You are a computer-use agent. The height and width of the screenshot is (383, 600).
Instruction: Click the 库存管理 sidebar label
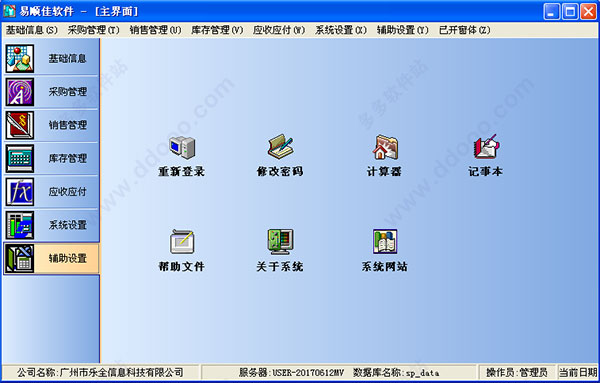pyautogui.click(x=67, y=158)
